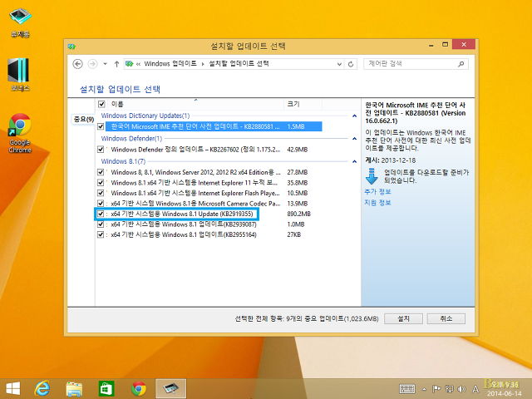Open the 추가 정보 link

coord(377,192)
